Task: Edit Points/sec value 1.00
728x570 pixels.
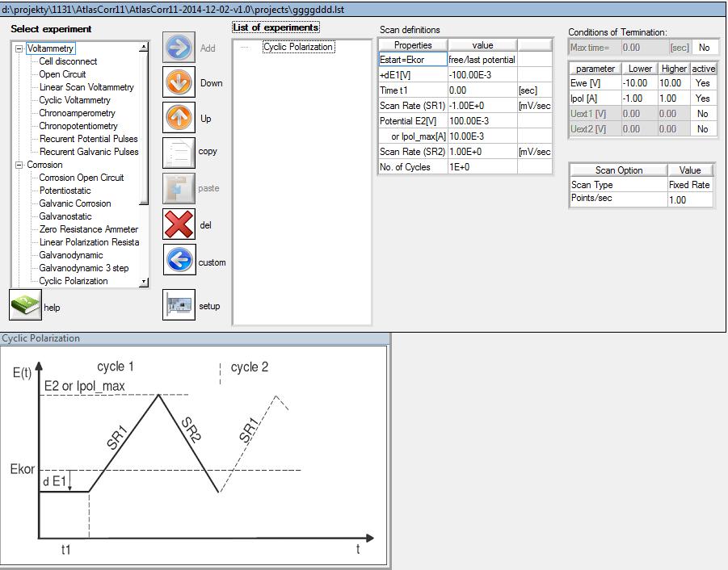Action: [x=689, y=199]
